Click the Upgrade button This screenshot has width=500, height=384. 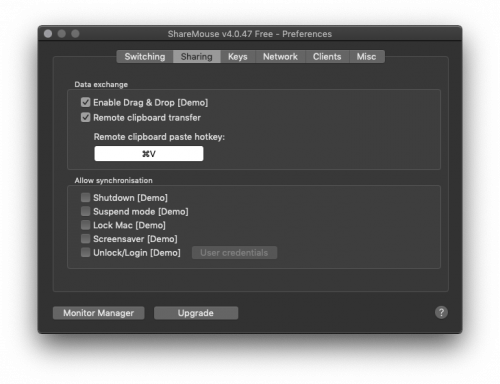[196, 313]
